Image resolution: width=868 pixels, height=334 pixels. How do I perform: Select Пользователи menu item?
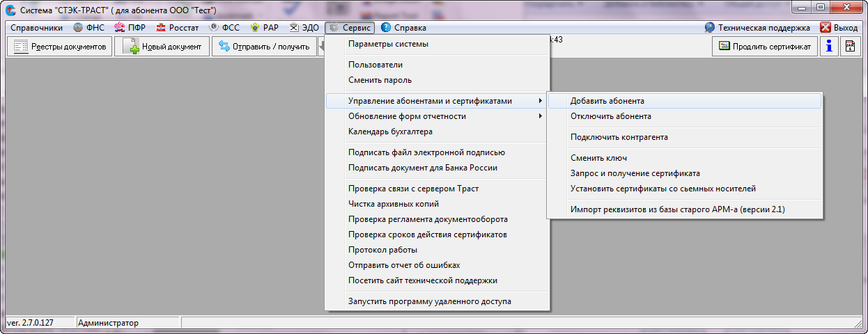coord(437,65)
